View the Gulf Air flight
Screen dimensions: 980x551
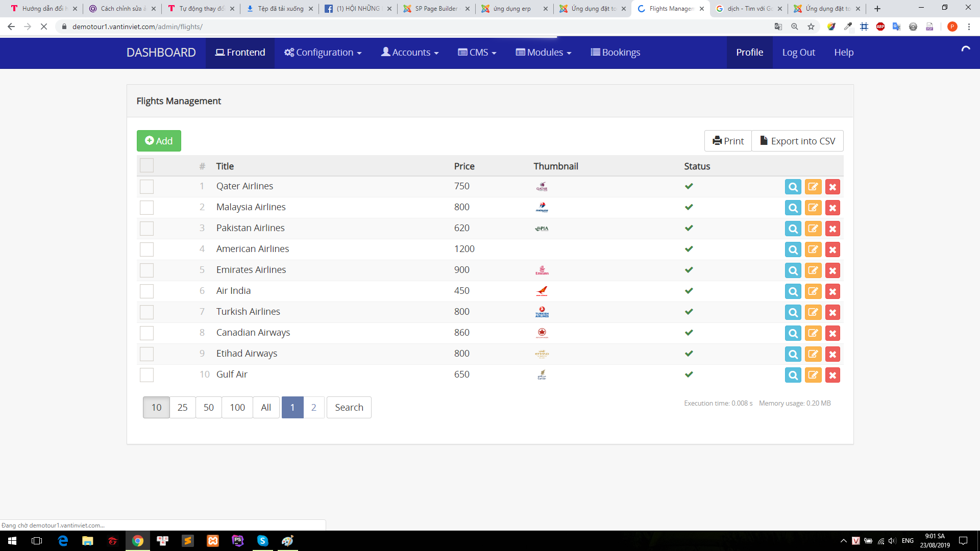tap(793, 375)
